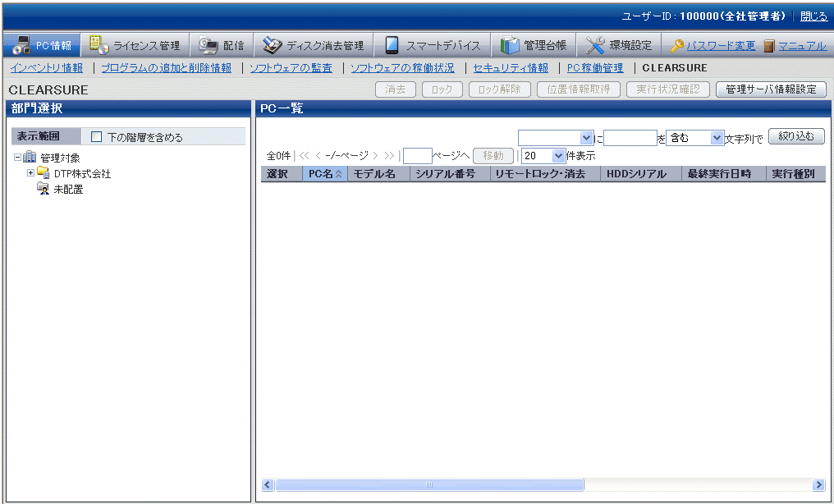Toggle 下の階層を含める checkbox
The width and height of the screenshot is (834, 504).
(x=96, y=137)
